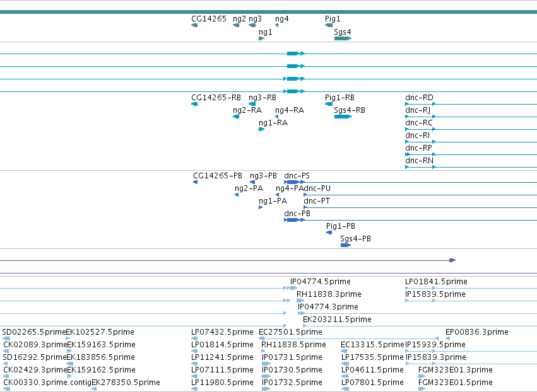Screen dimensions: 537x392
Task: Select protein CG14265-PB
Action: (x=218, y=176)
